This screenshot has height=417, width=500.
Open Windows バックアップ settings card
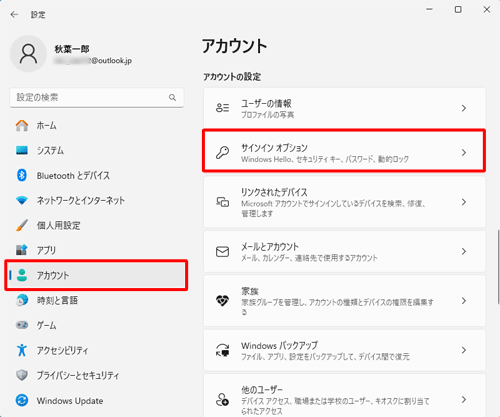point(344,350)
